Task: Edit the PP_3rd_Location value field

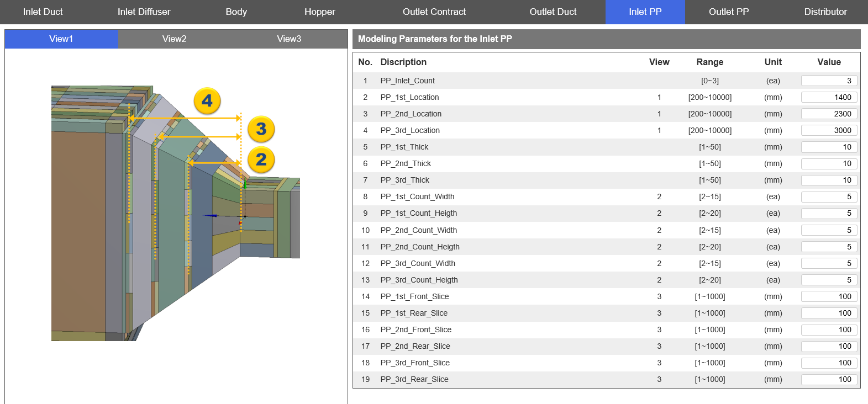Action: (x=829, y=130)
